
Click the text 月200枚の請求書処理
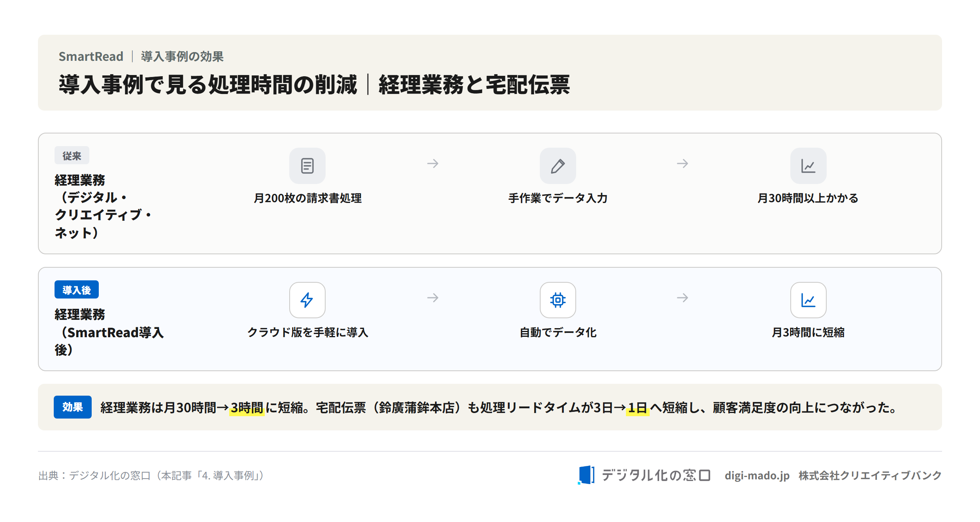pyautogui.click(x=307, y=198)
